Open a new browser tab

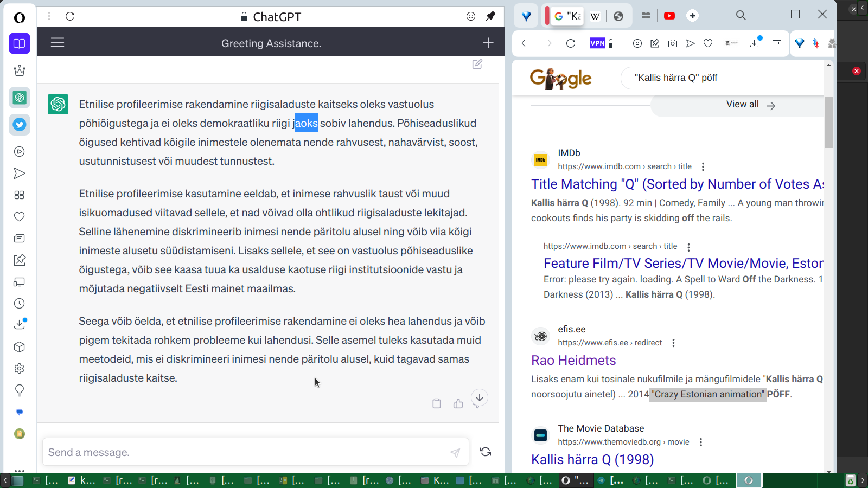click(x=692, y=16)
